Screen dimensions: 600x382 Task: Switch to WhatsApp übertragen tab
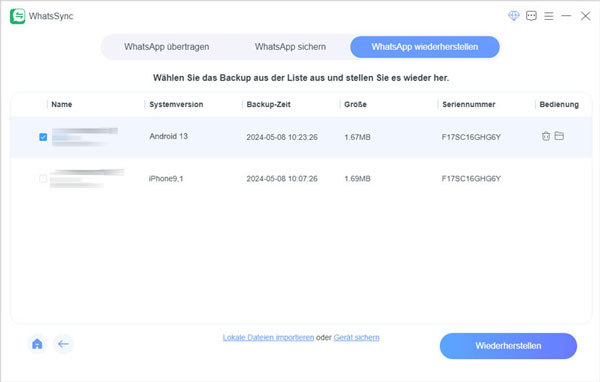pyautogui.click(x=166, y=47)
